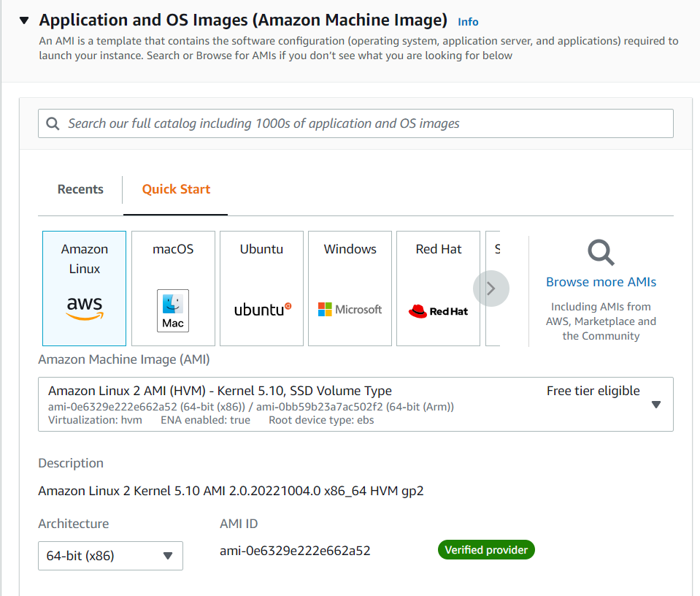Open the Architecture 64-bit (x86) dropdown
700x596 pixels.
point(111,556)
